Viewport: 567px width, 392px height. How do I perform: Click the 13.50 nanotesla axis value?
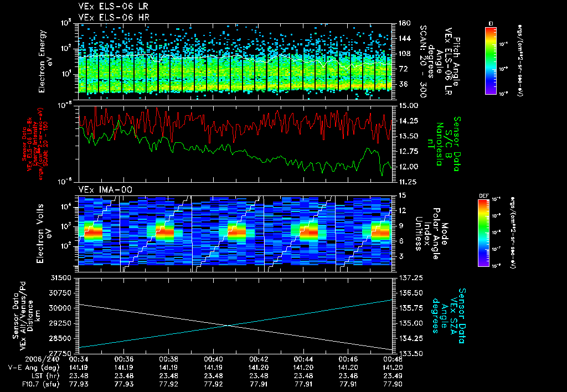(x=408, y=136)
